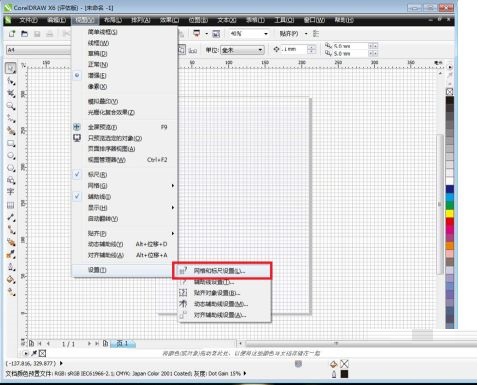Switch to the 页 1 page tab
The width and height of the screenshot is (500, 385).
(x=123, y=343)
